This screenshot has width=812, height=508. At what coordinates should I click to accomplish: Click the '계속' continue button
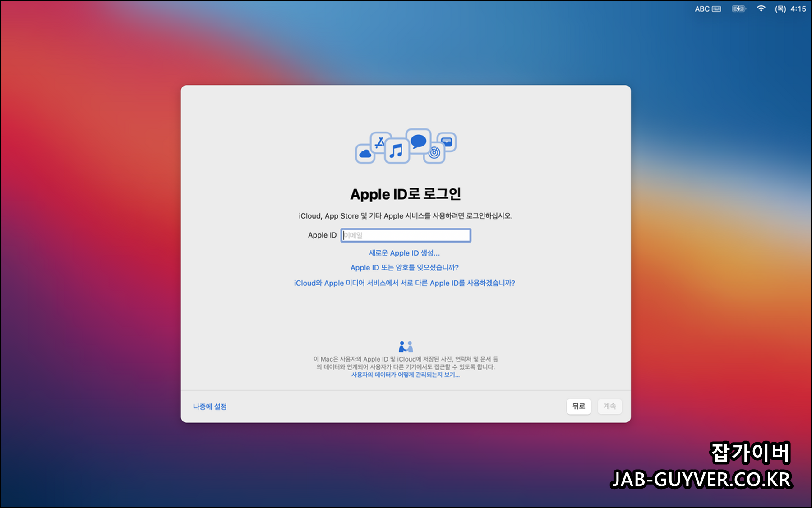(x=609, y=406)
